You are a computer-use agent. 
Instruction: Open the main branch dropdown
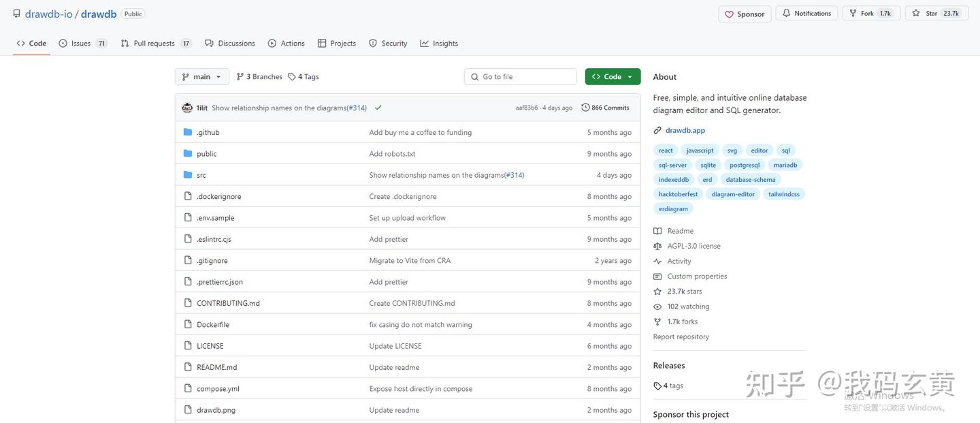[x=201, y=77]
